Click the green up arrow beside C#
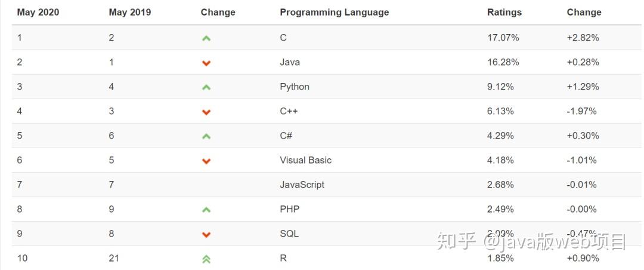This screenshot has height=270, width=644. pos(206,136)
